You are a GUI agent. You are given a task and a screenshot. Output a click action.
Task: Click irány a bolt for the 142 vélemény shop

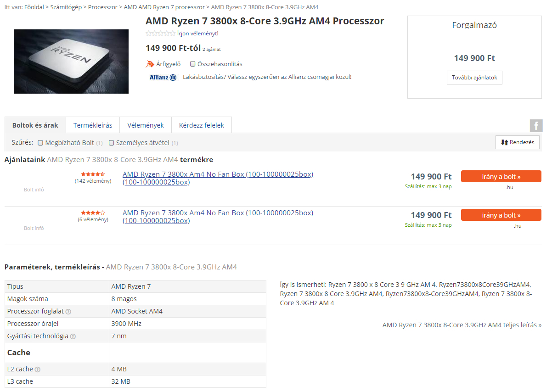click(x=501, y=177)
